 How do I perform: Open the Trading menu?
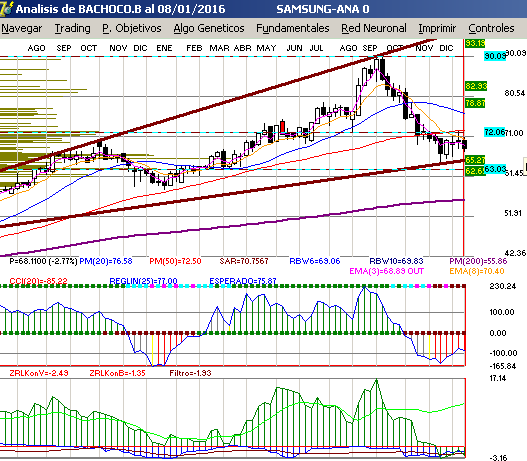[73, 28]
